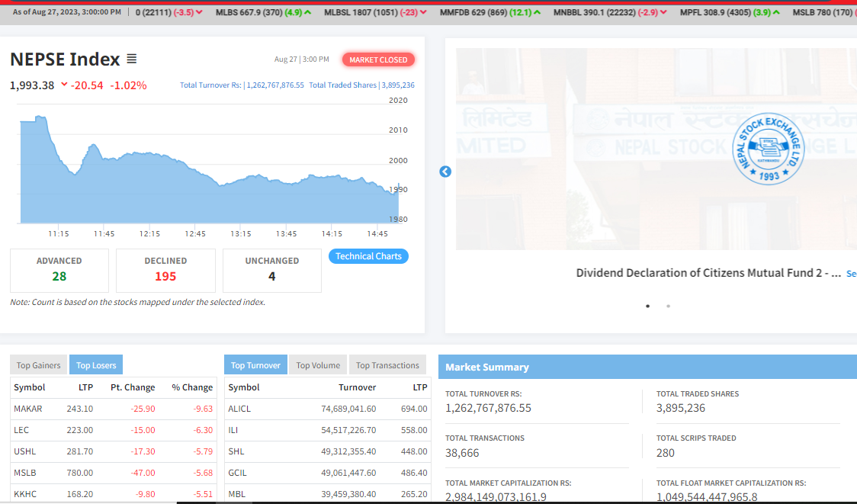Click the DECLINED 195 count box

click(x=165, y=271)
